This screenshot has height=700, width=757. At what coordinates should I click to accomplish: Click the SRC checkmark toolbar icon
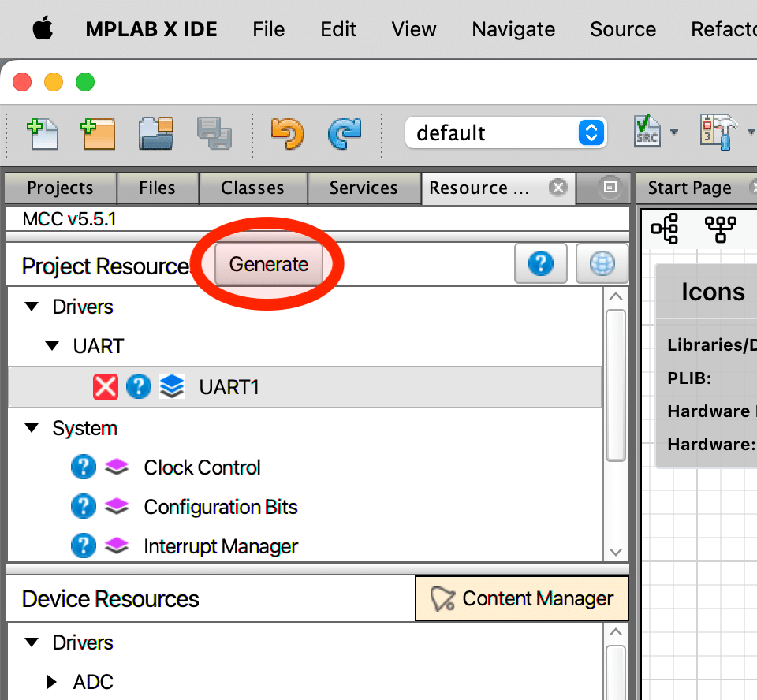(647, 130)
